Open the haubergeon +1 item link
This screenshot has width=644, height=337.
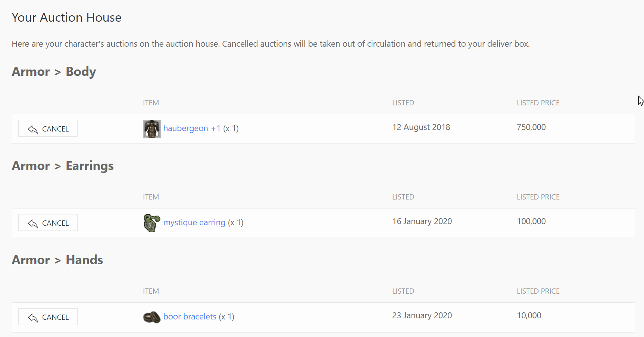[192, 128]
